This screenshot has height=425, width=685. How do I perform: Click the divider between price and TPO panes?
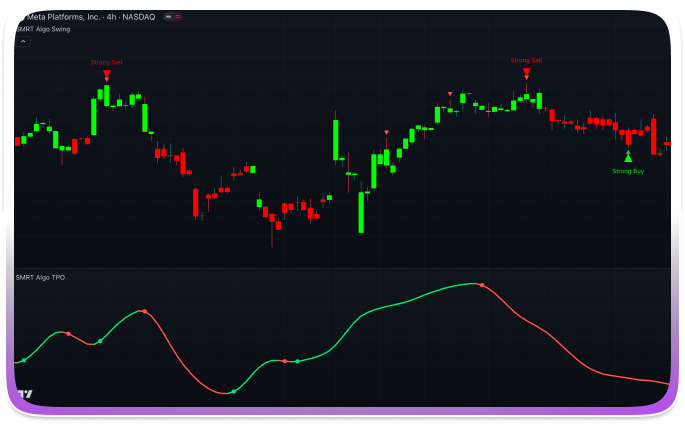pyautogui.click(x=342, y=268)
